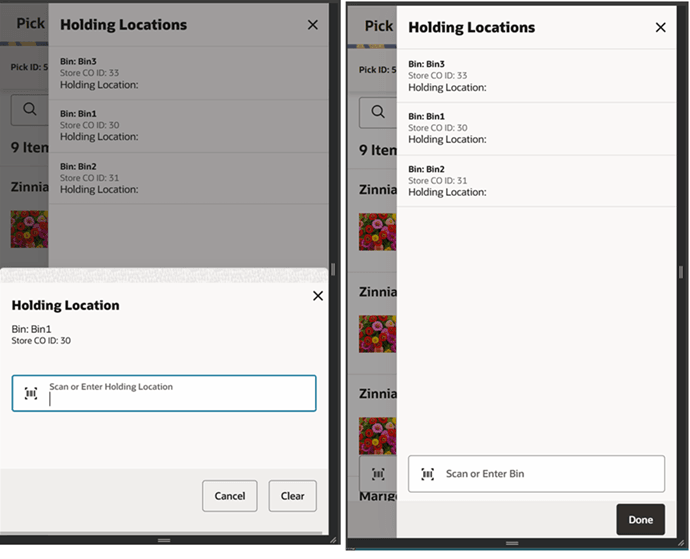The image size is (690, 559).
Task: Select Bin1 row in right panel
Action: point(536,129)
